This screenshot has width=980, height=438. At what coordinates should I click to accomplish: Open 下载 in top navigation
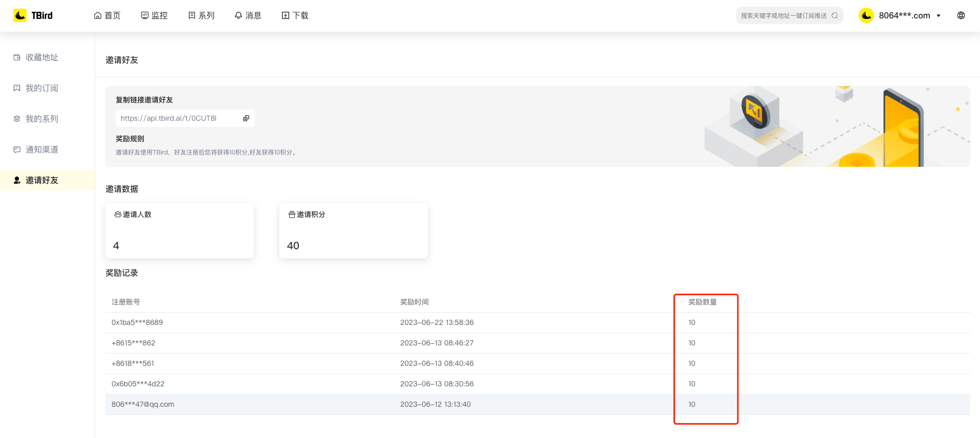coord(295,15)
